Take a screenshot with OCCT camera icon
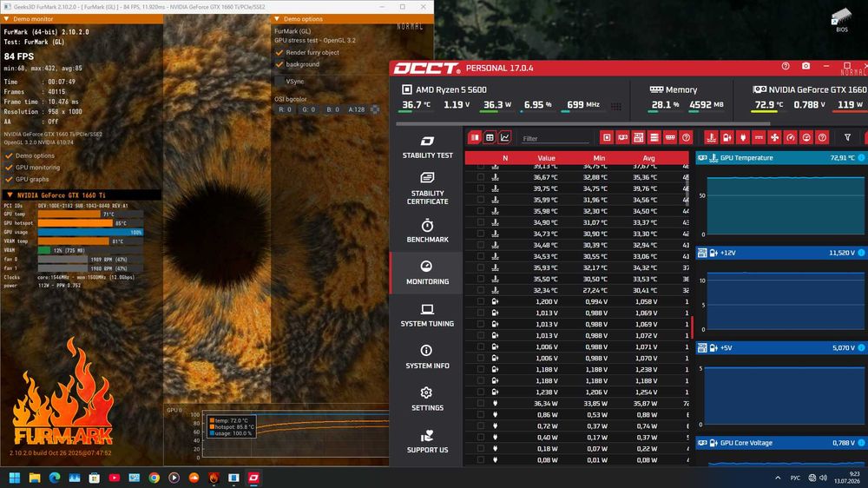Screen dimensions: 868x488 tap(806, 66)
